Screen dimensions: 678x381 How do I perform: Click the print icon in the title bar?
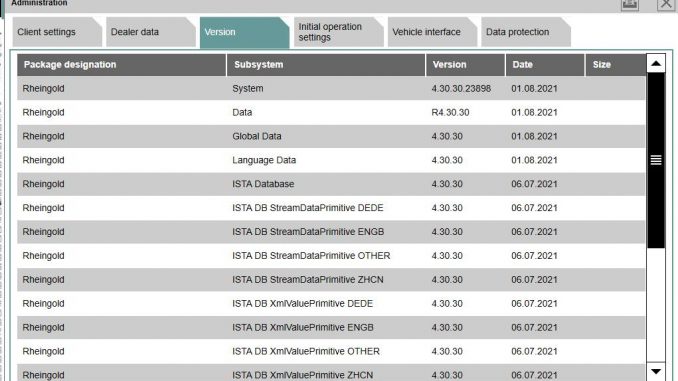click(x=630, y=4)
